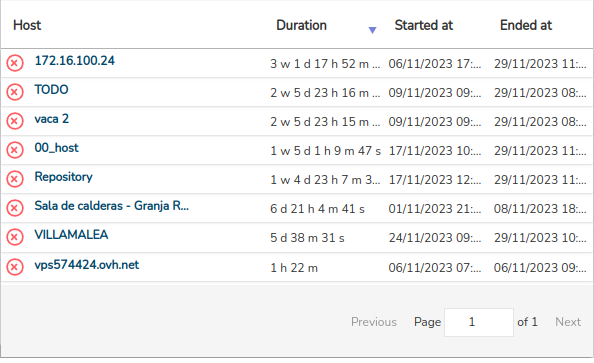Click the page number input field
This screenshot has height=363, width=594.
(479, 322)
